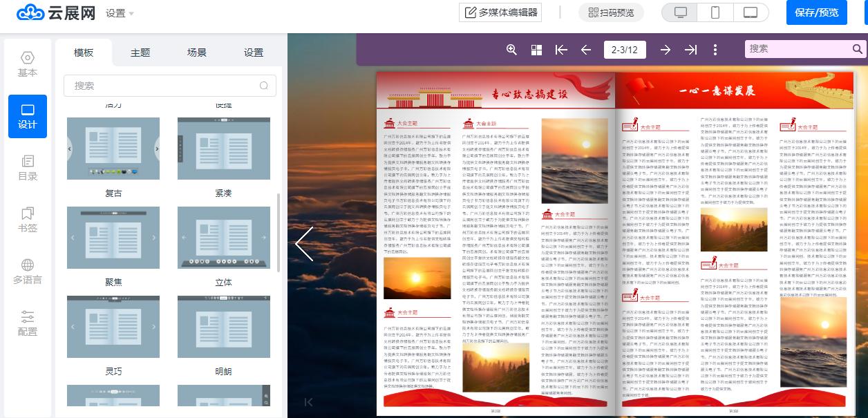Click the zoom magnifier icon in the viewer toolbar
Viewport: 868px width, 418px height.
pyautogui.click(x=511, y=50)
